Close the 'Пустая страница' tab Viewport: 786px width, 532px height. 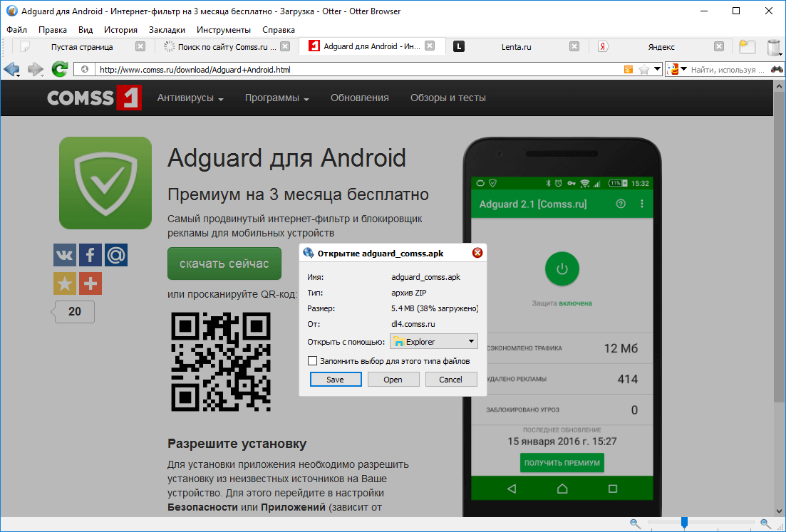(x=140, y=46)
